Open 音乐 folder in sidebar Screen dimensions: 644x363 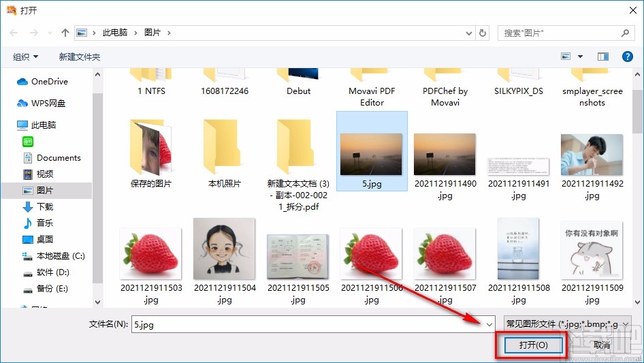[38, 223]
